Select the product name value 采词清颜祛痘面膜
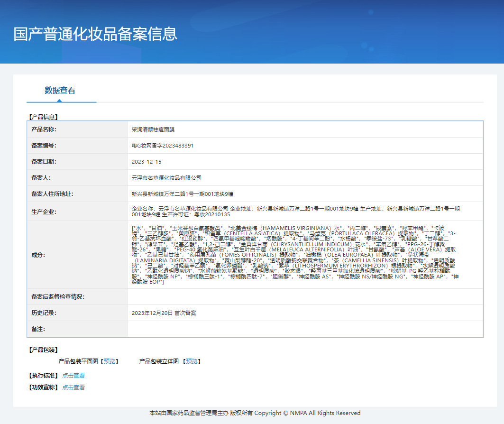 [153, 129]
